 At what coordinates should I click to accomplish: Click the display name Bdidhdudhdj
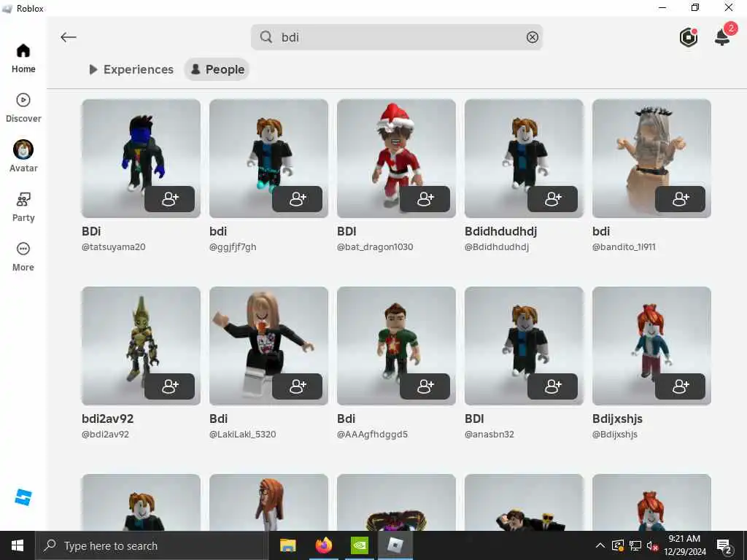click(500, 231)
